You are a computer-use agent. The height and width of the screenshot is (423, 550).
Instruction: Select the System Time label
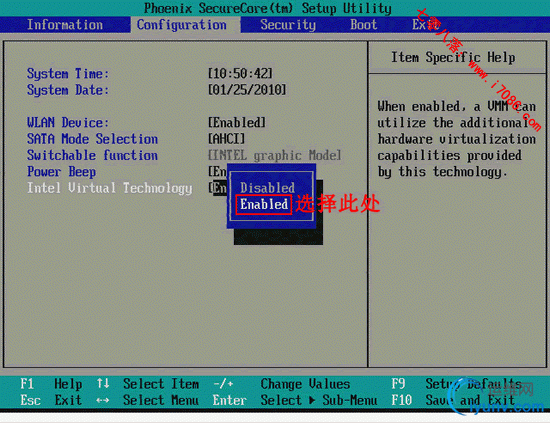68,74
